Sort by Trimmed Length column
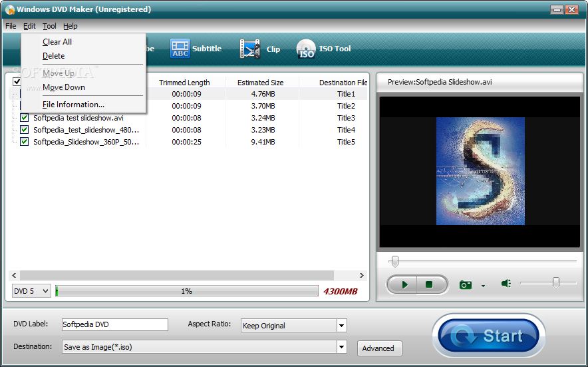This screenshot has width=588, height=367. (186, 83)
